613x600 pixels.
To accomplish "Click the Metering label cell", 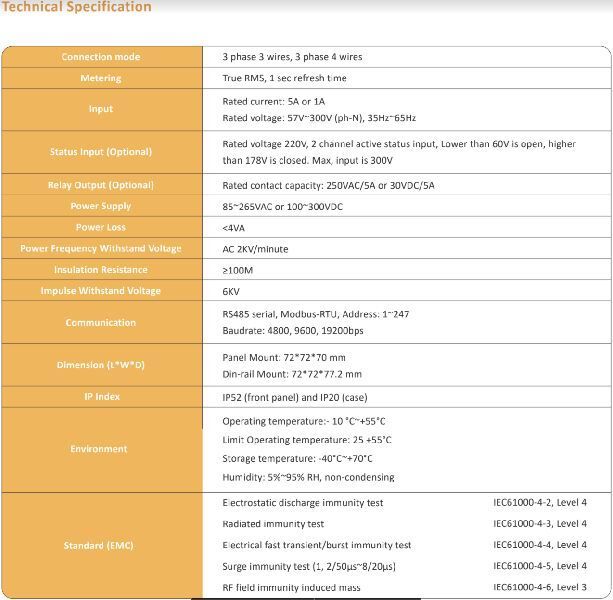I will coord(101,78).
